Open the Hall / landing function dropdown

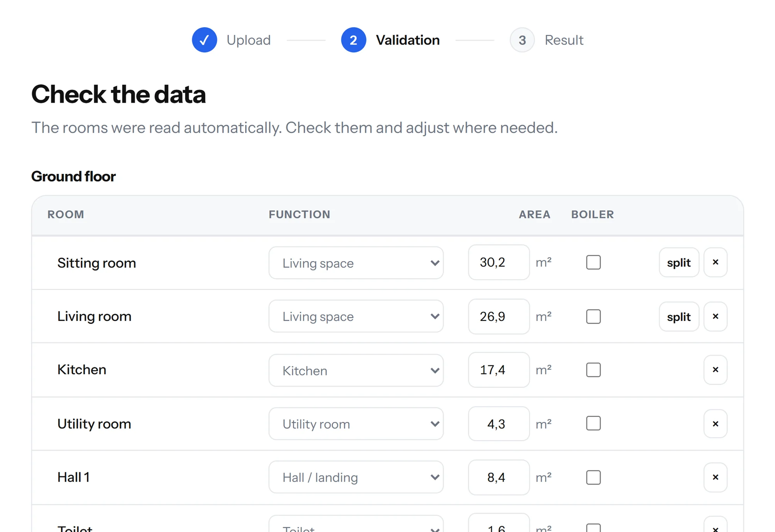click(356, 477)
